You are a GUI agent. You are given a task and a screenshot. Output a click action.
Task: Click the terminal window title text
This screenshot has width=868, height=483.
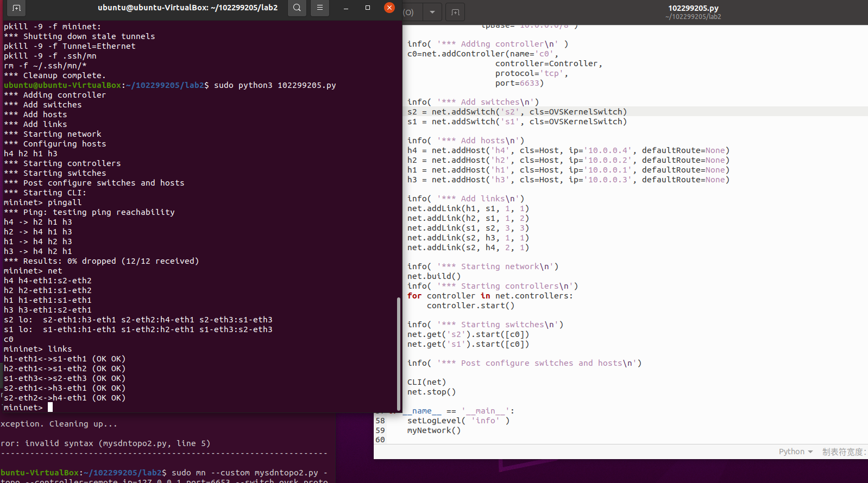coord(188,8)
